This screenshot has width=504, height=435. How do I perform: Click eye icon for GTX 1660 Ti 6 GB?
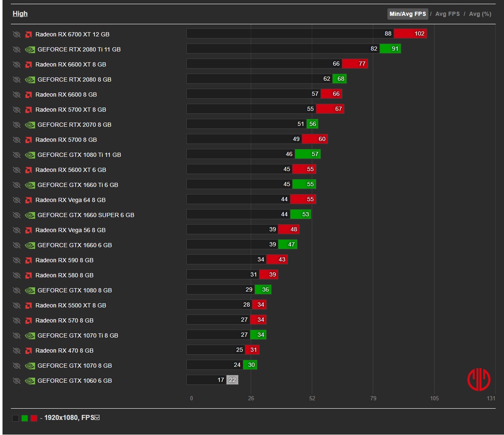(17, 185)
